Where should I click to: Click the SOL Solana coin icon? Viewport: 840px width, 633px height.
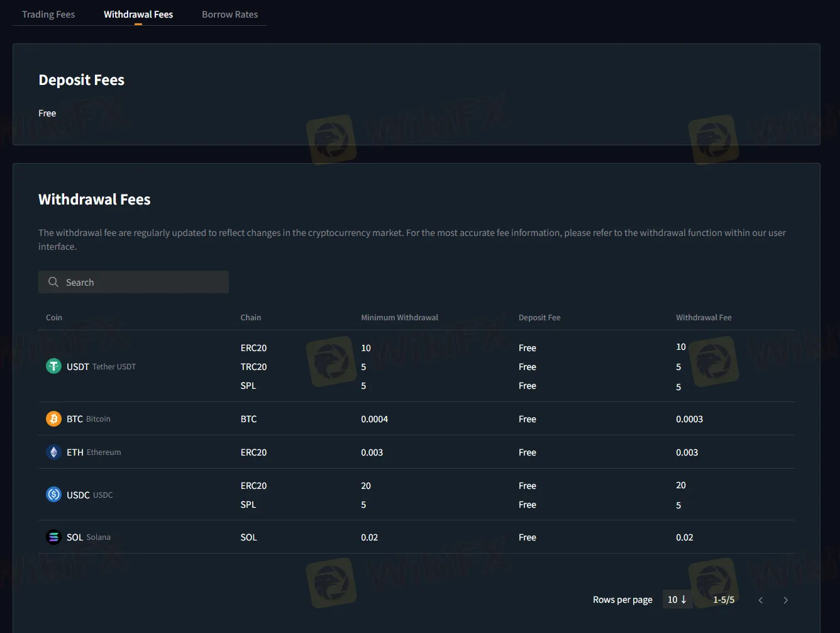click(x=53, y=537)
